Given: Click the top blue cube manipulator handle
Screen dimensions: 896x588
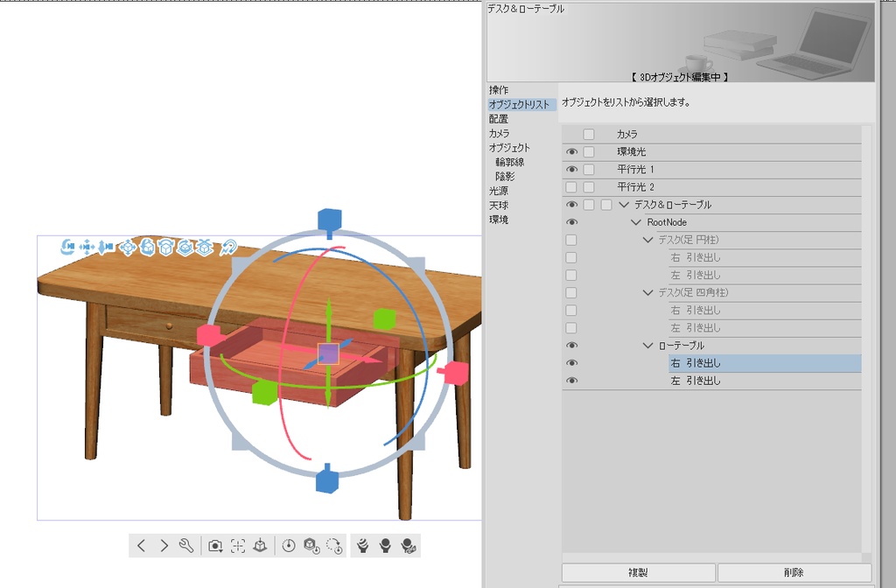Looking at the screenshot, I should tap(329, 221).
